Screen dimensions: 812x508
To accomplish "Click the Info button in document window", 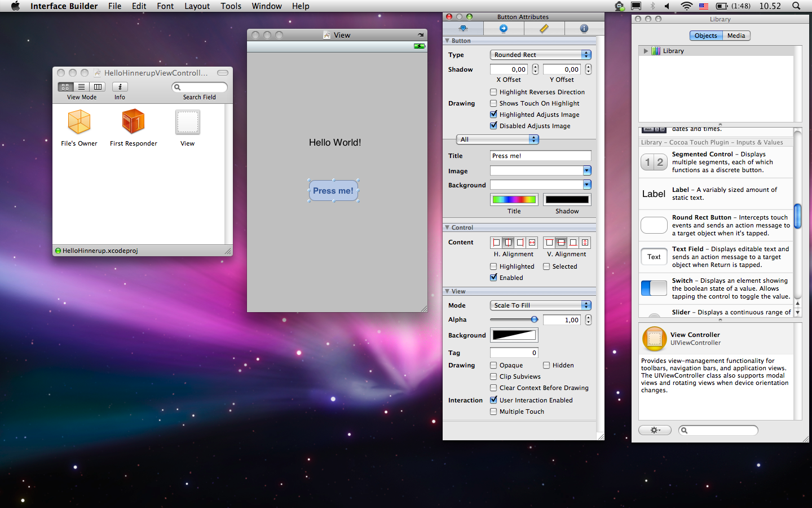I will (x=120, y=87).
